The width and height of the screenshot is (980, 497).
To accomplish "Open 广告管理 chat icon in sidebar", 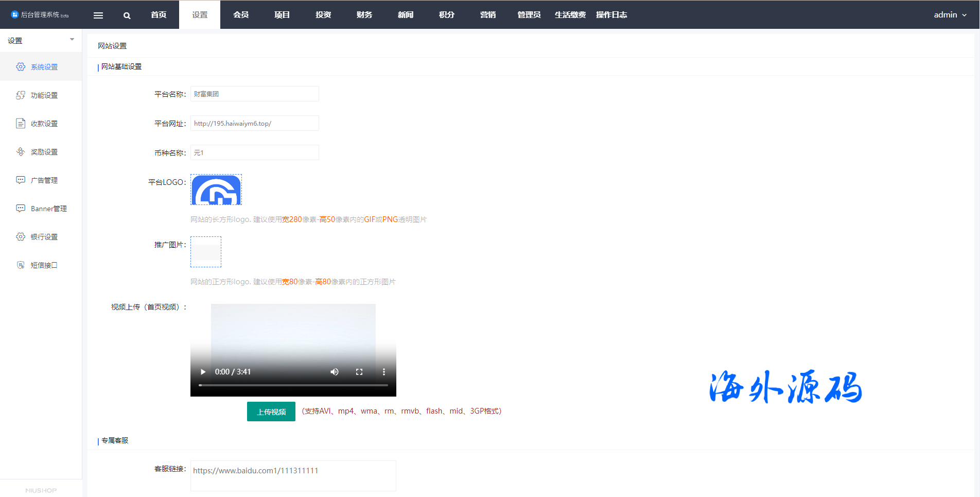I will tap(21, 180).
